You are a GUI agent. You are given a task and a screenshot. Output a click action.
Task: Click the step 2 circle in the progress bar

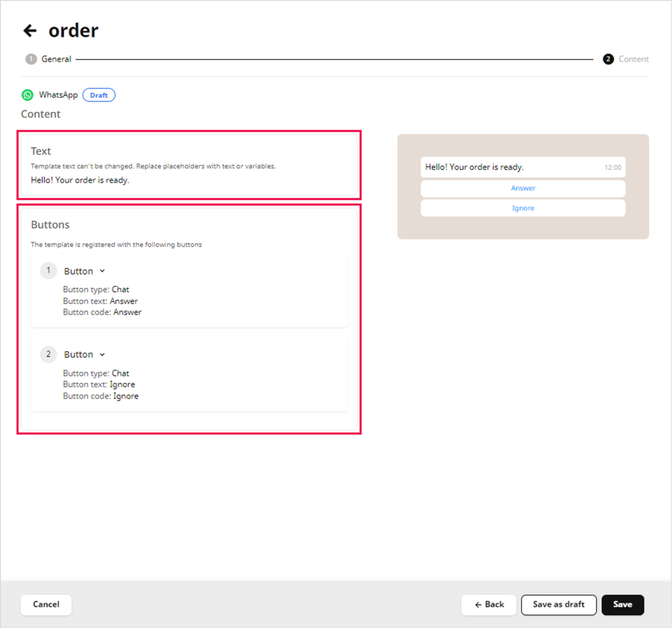[608, 59]
